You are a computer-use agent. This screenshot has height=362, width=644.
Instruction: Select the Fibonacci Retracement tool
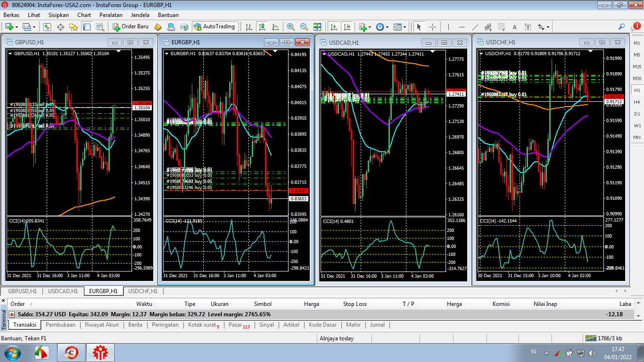501,27
